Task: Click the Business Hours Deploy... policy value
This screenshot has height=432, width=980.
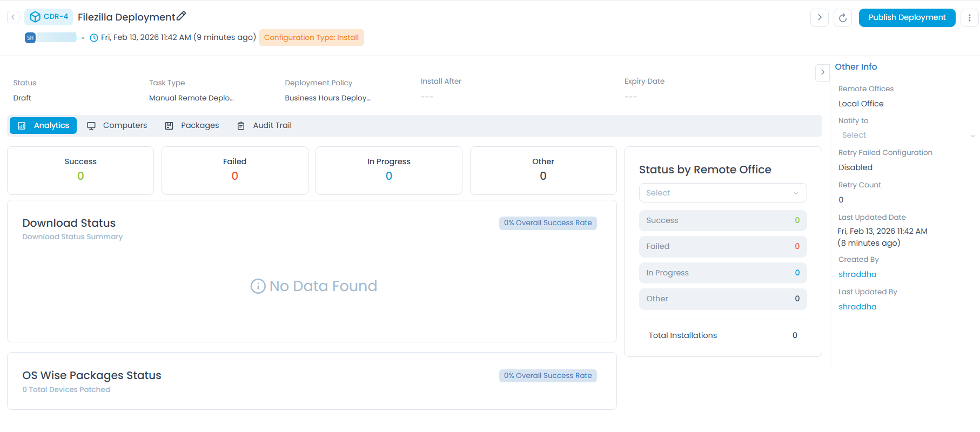Action: (x=328, y=98)
